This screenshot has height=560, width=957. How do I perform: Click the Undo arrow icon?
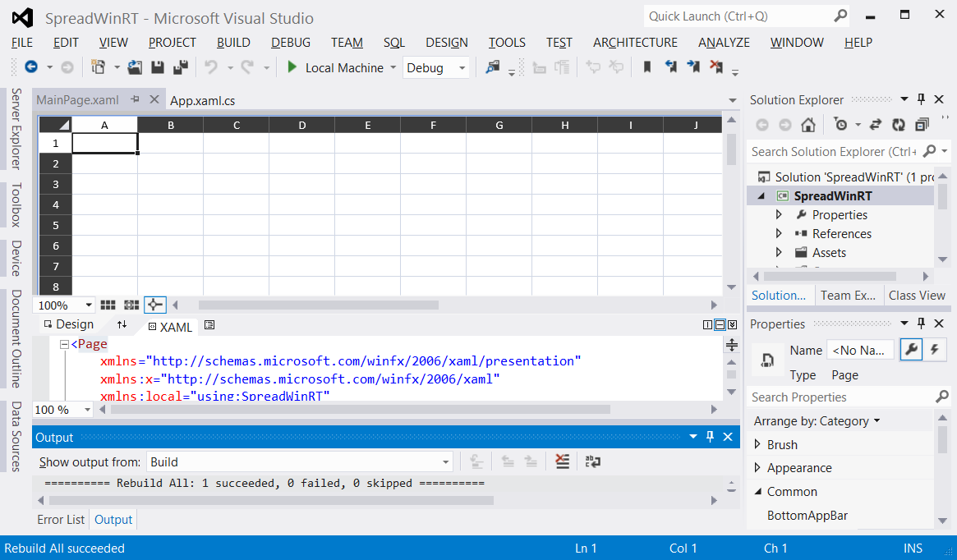coord(211,67)
